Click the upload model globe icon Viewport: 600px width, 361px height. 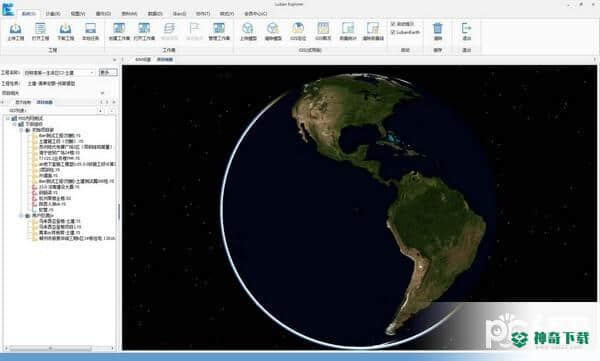pyautogui.click(x=248, y=31)
